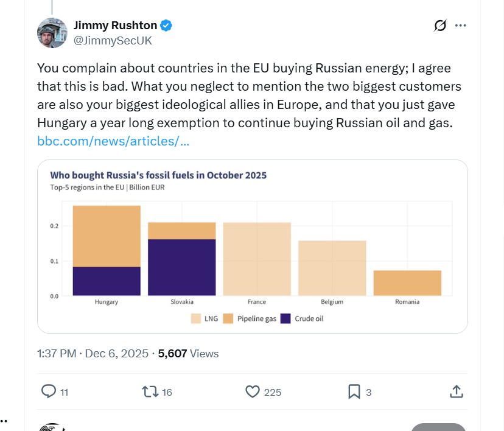Open the bbc.com news article link
The image size is (504, 431).
click(x=113, y=141)
